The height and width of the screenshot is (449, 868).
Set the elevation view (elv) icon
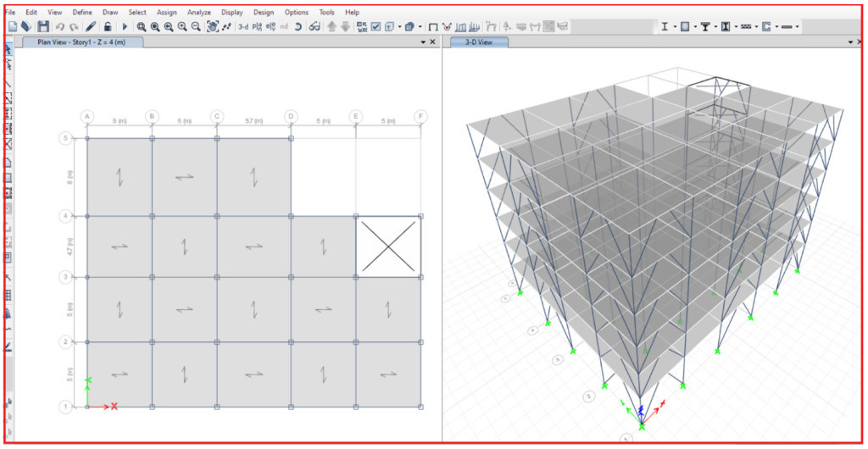270,26
